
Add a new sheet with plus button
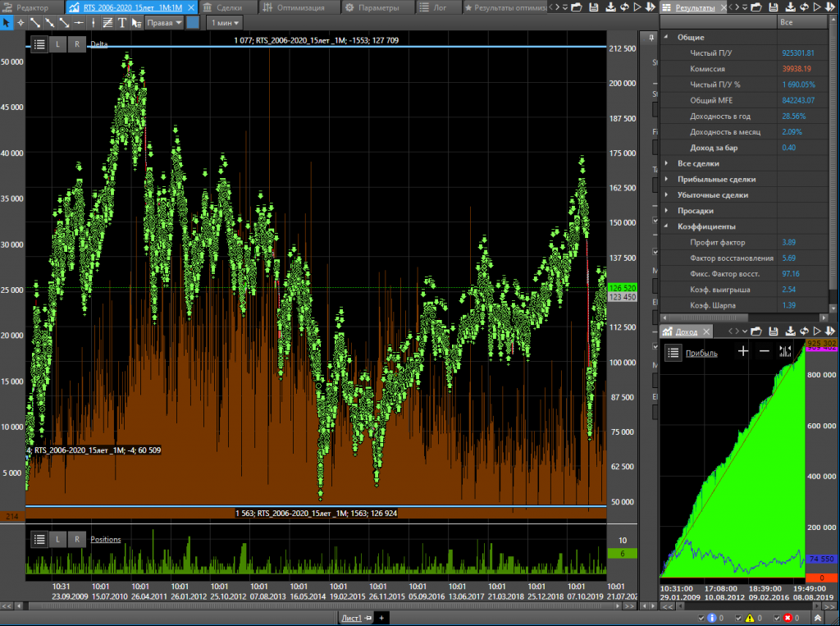point(381,618)
